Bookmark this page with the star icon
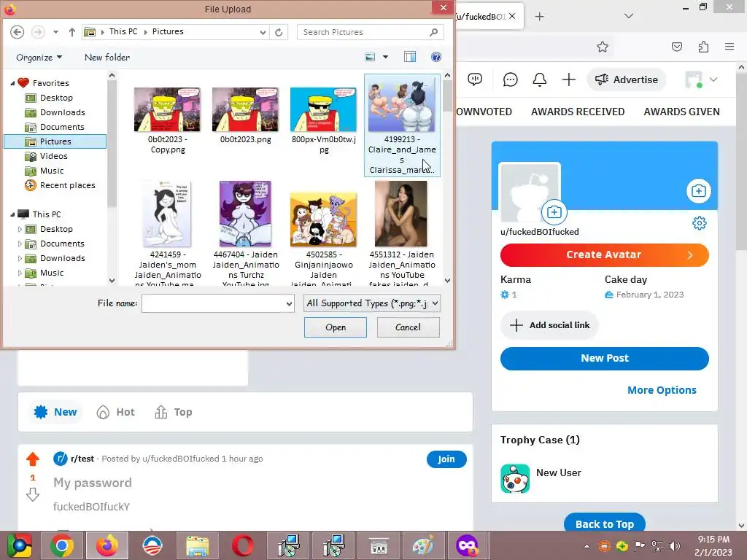 click(603, 47)
